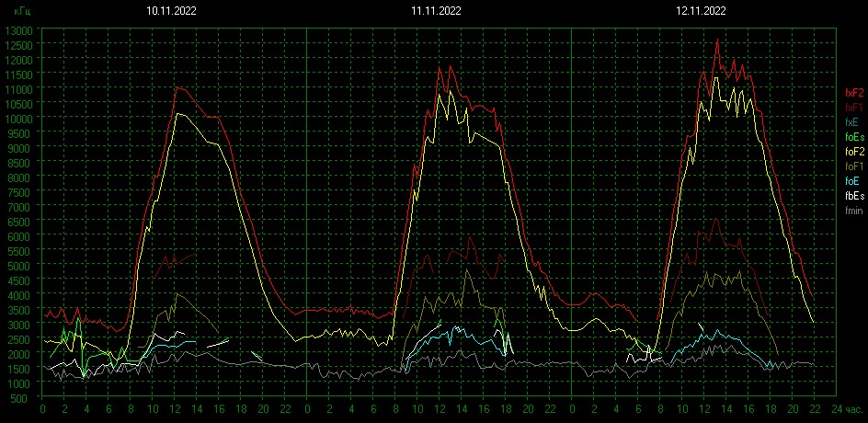The width and height of the screenshot is (868, 423).
Task: Select the white fbEs legend entry
Action: point(853,196)
